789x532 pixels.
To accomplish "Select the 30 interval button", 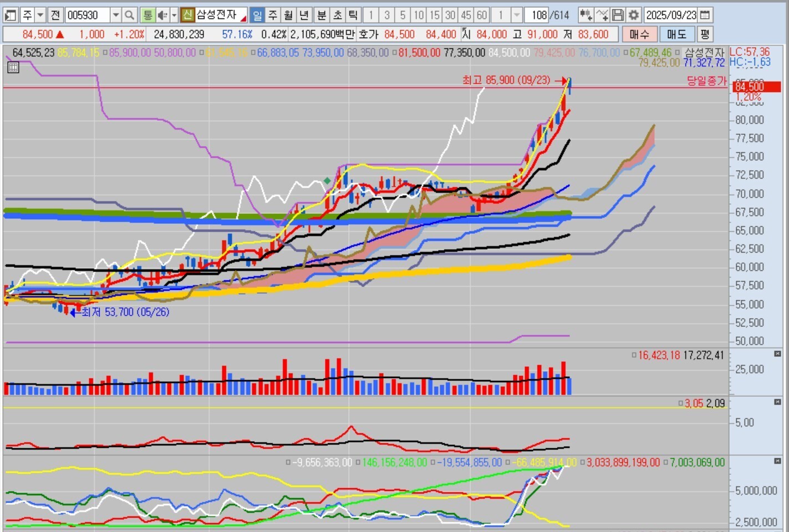I will [450, 15].
